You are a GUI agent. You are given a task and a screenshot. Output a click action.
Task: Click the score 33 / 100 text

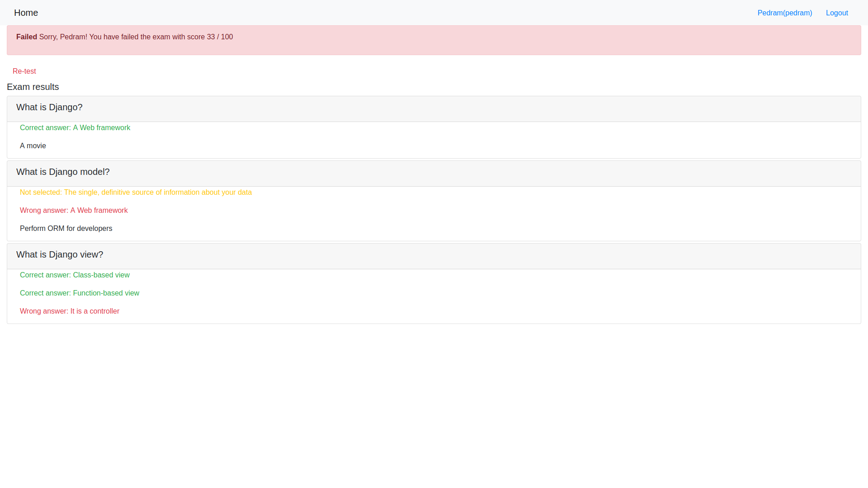(220, 37)
